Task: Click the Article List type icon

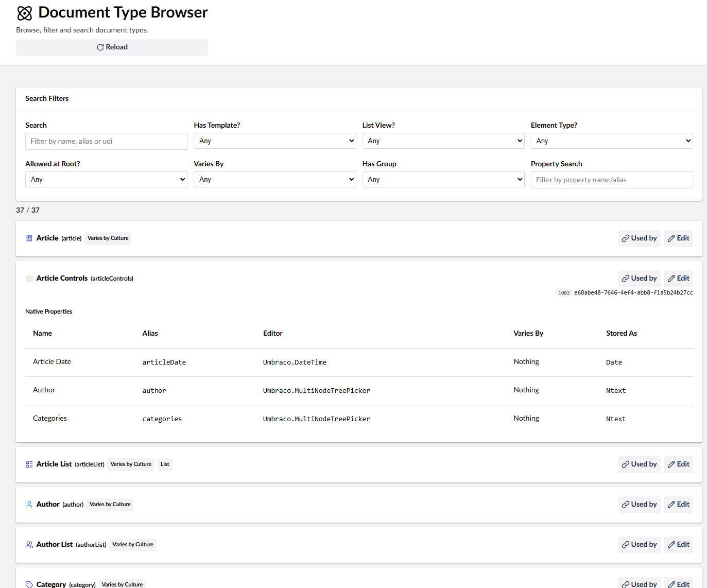Action: coord(29,464)
